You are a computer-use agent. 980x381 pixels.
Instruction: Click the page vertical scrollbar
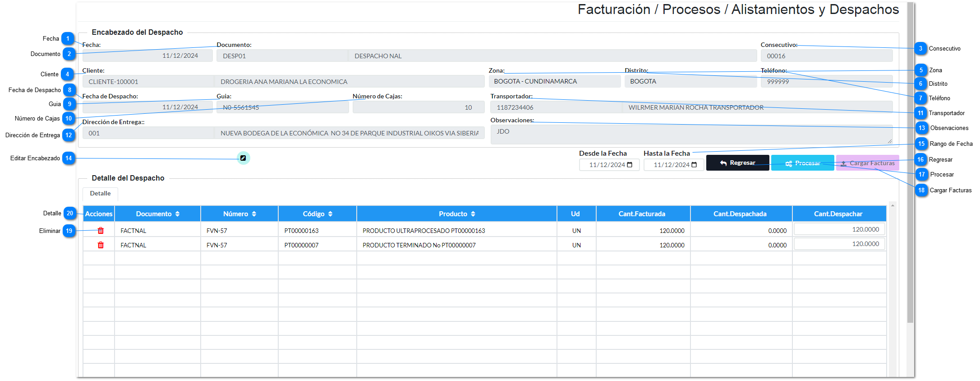click(x=910, y=163)
